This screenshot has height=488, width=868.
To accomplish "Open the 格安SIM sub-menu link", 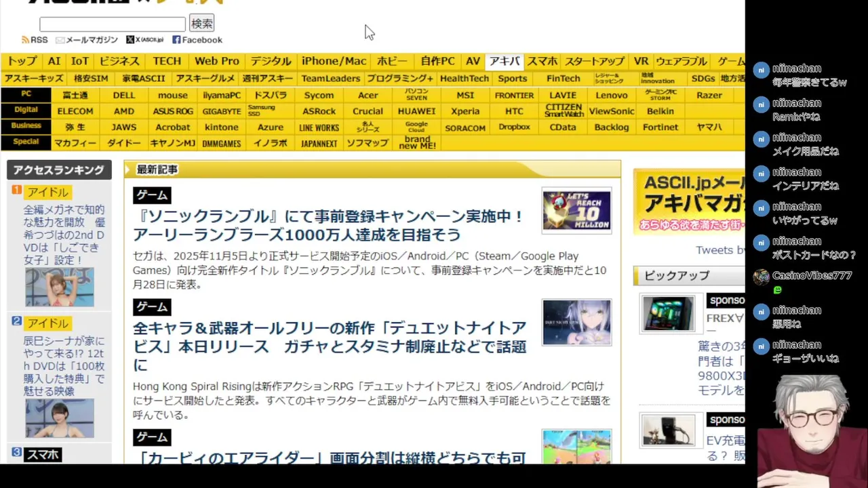I will [x=91, y=79].
